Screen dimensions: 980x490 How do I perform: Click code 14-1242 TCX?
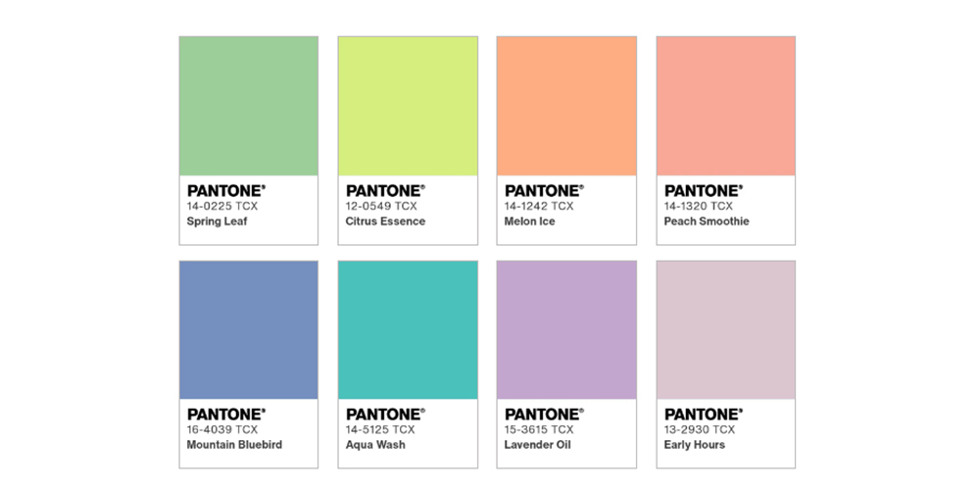coord(539,206)
